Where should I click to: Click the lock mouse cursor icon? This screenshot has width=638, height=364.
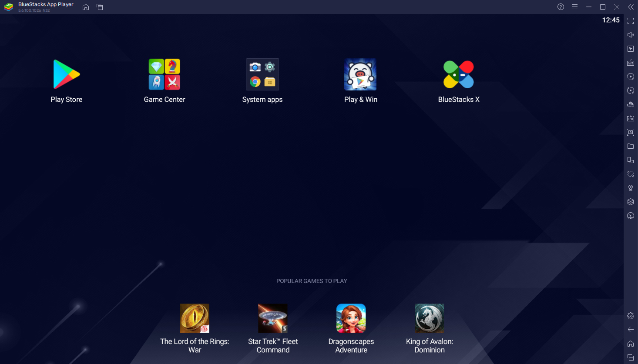click(x=631, y=49)
